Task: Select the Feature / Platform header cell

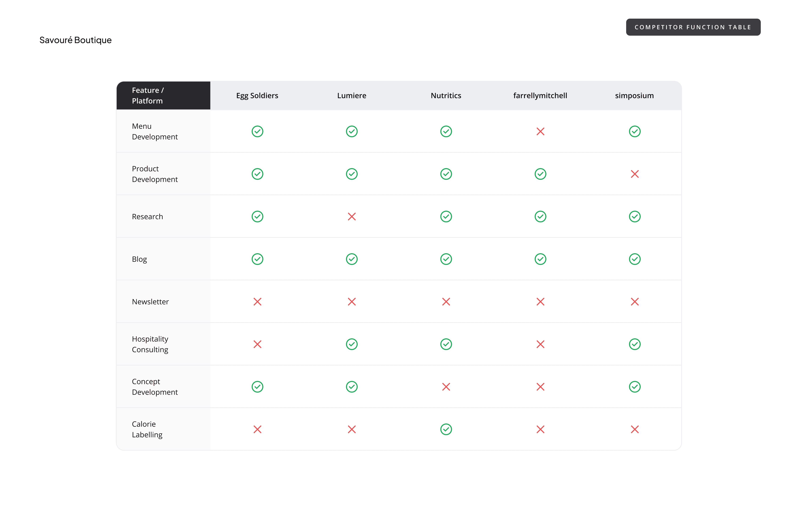Action: (x=163, y=95)
